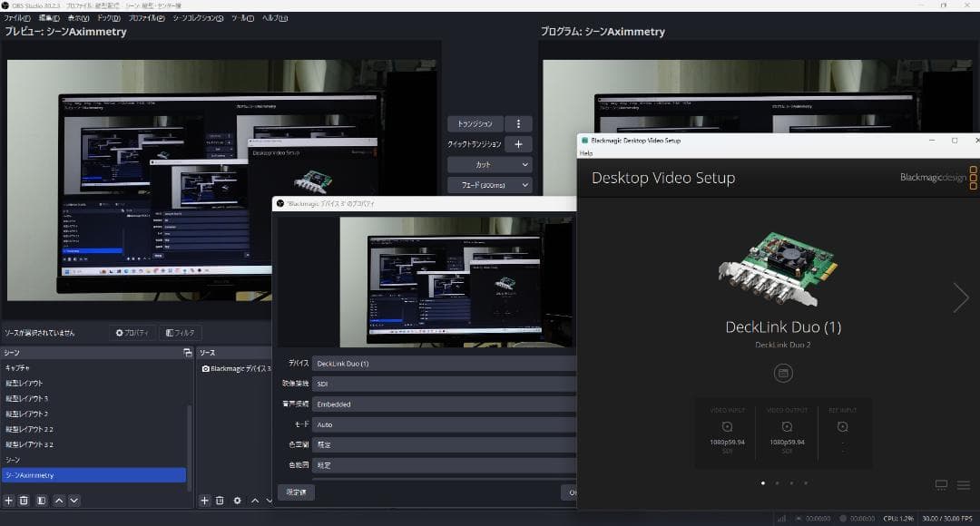Screen dimensions: 980x526
Task: Select the 縦型レイアウト 2 scene
Action: 93,414
